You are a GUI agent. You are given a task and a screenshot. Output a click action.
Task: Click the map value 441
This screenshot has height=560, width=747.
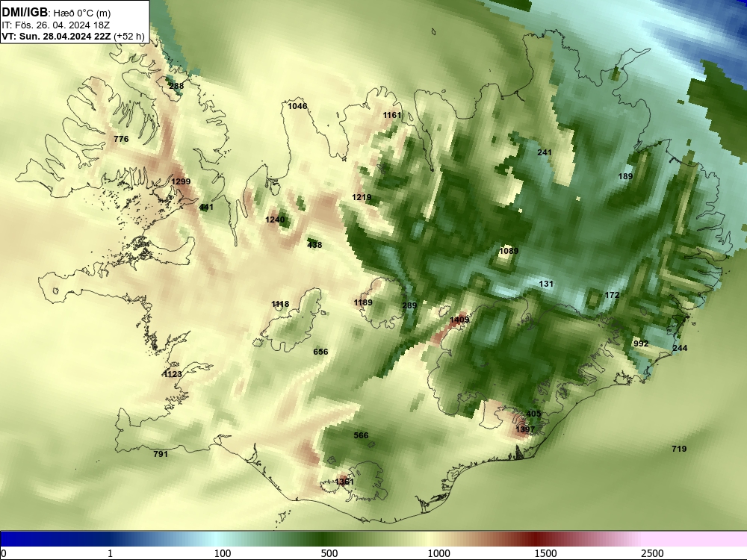206,207
